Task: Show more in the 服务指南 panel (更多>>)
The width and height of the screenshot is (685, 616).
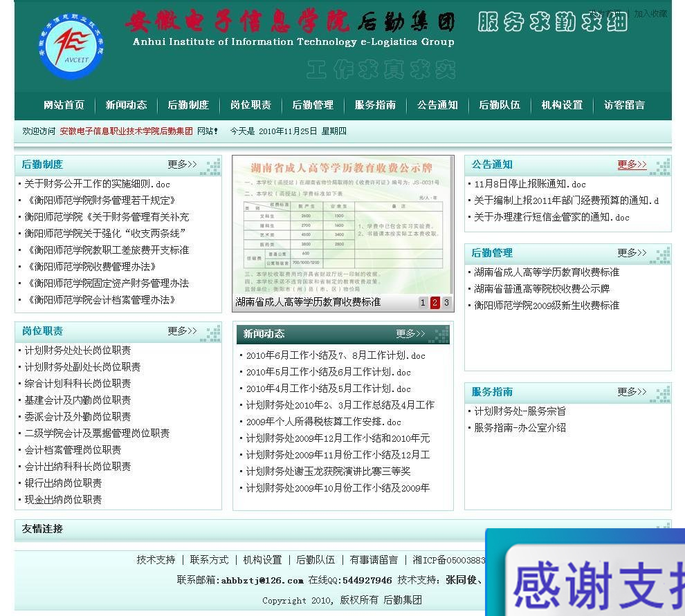Action: (632, 391)
